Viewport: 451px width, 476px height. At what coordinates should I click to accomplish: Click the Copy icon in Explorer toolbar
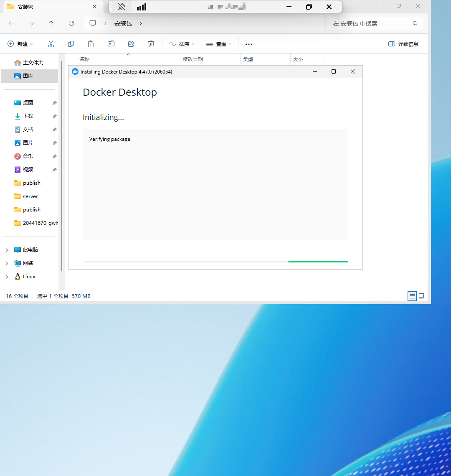71,44
